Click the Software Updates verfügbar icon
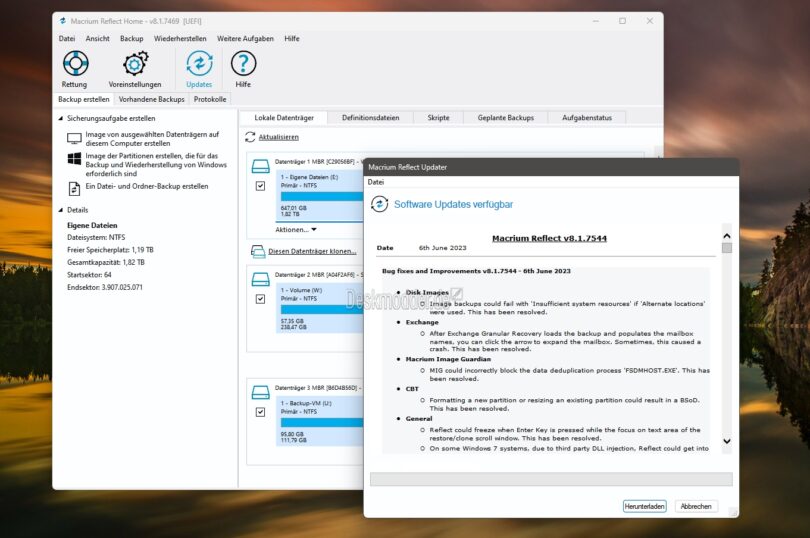 (x=380, y=204)
